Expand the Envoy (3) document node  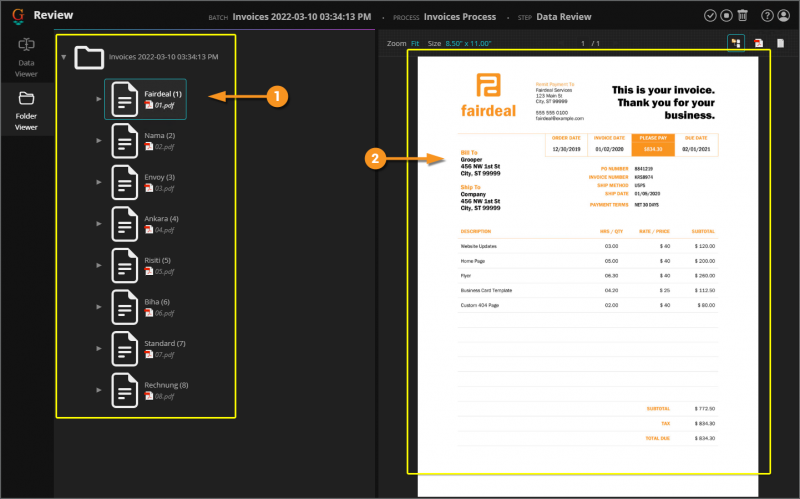point(98,182)
